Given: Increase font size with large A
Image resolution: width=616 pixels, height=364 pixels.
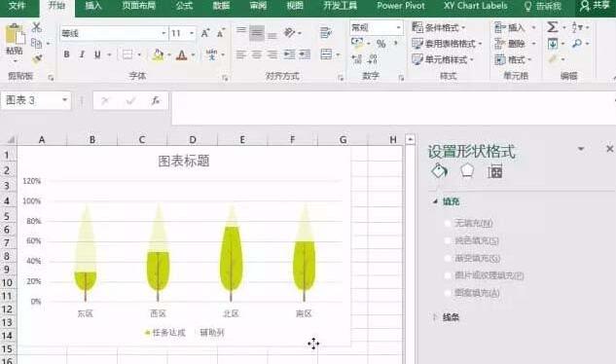Looking at the screenshot, I should 205,33.
